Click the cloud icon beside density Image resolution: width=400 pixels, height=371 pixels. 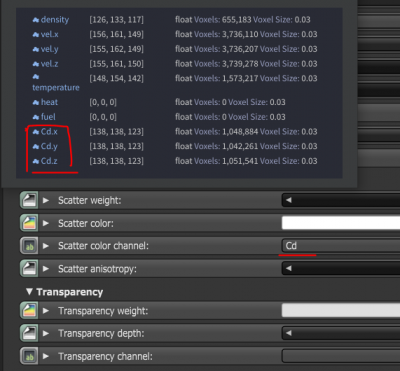(36, 20)
